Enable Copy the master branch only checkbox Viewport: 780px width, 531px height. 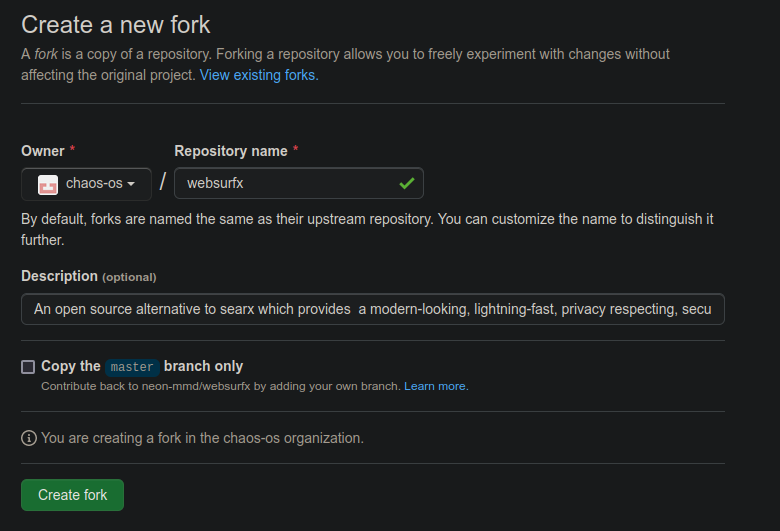(28, 367)
